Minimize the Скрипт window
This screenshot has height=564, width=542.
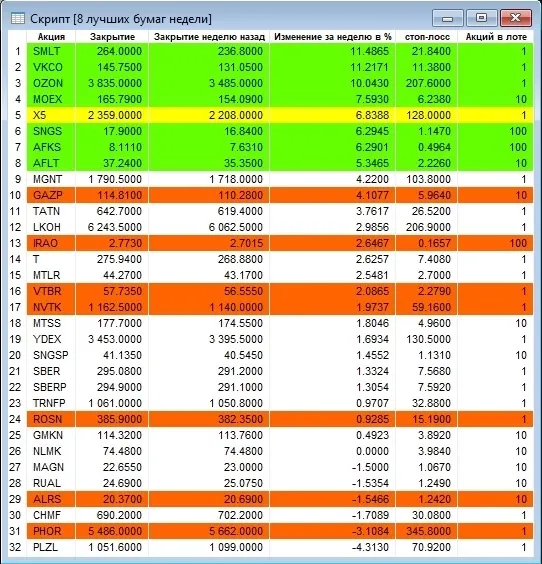(x=447, y=18)
